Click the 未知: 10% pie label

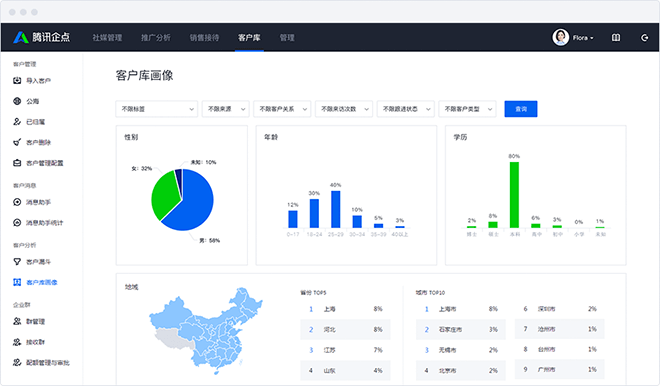(x=203, y=162)
